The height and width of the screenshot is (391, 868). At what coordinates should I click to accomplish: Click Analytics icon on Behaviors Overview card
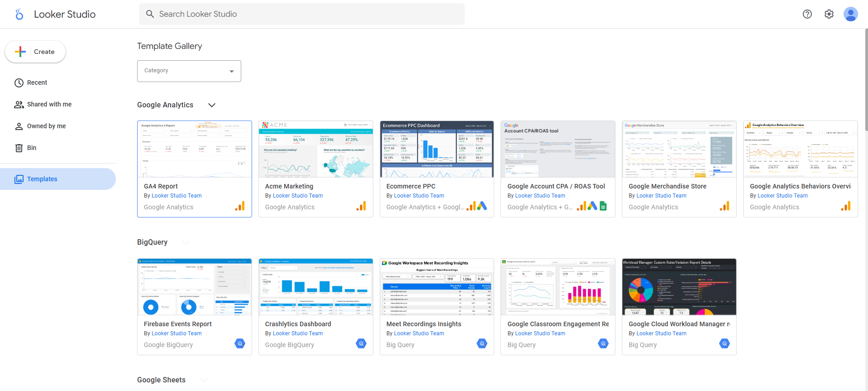point(846,206)
